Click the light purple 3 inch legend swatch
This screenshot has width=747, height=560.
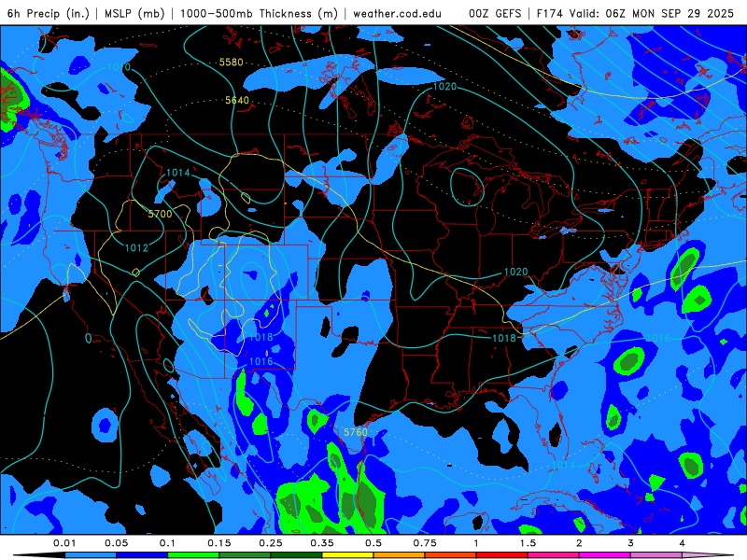[x=656, y=555]
